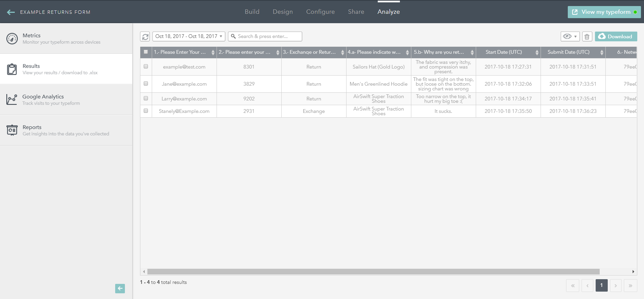
Task: Expand the eye column visibility dropdown
Action: (570, 36)
